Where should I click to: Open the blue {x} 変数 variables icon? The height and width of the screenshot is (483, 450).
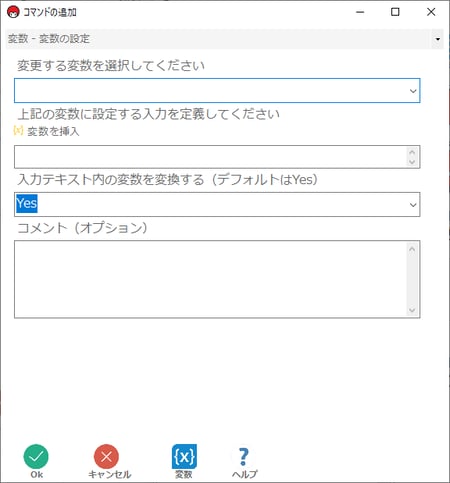click(x=184, y=456)
